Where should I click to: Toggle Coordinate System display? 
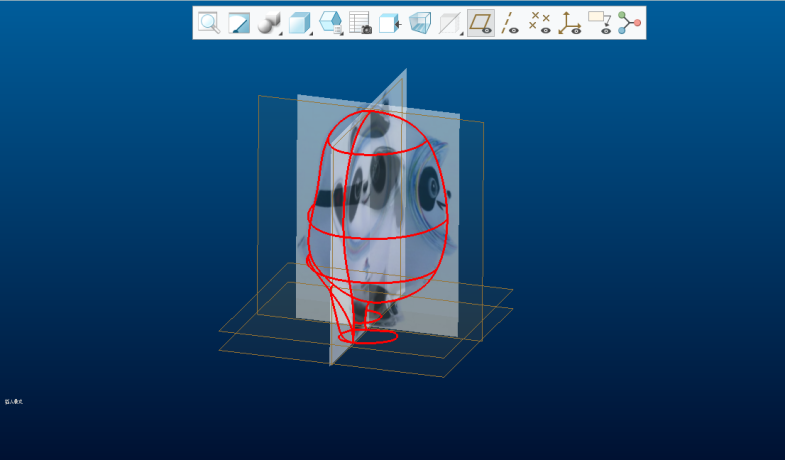click(570, 23)
